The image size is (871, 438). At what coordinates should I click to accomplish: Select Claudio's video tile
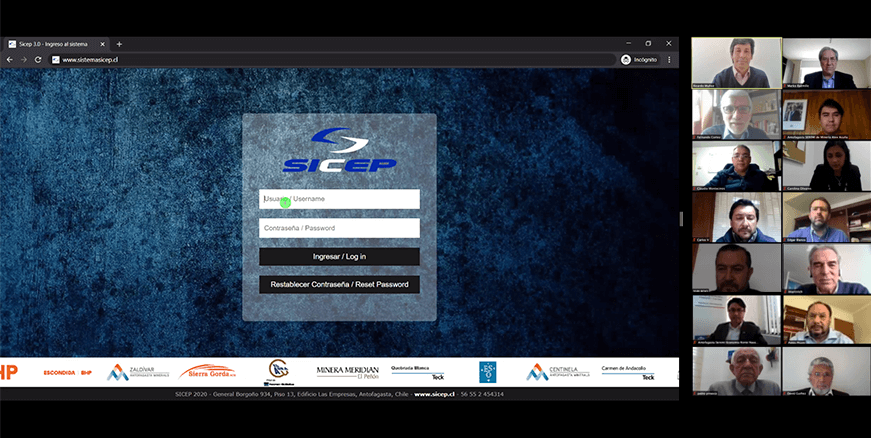click(737, 166)
